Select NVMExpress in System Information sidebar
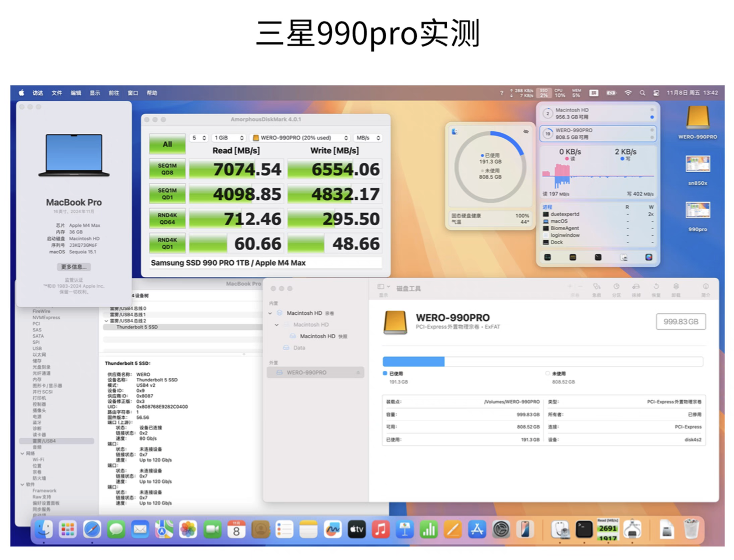 click(x=46, y=318)
